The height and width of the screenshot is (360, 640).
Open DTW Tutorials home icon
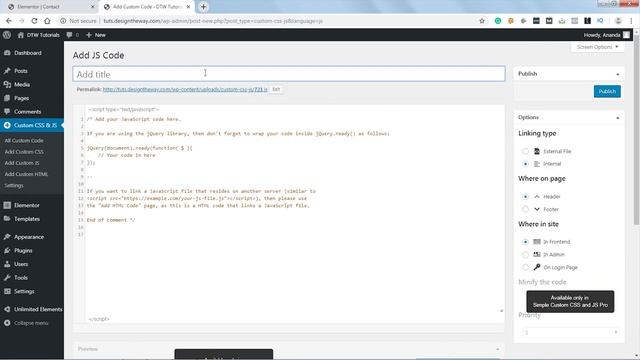pos(20,35)
